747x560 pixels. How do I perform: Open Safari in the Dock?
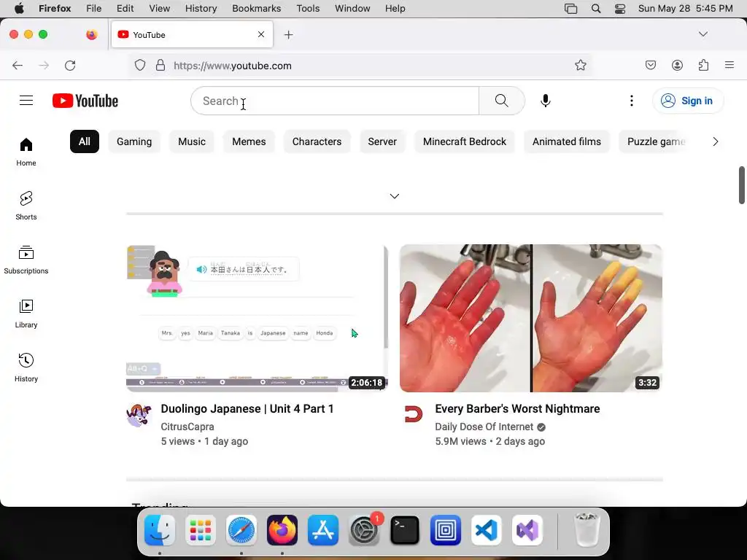tap(241, 530)
